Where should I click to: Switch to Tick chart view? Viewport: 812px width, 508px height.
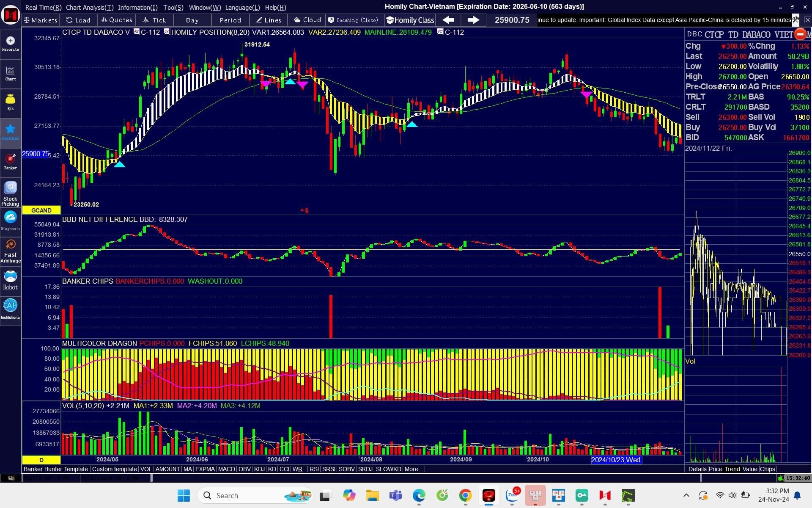(154, 20)
